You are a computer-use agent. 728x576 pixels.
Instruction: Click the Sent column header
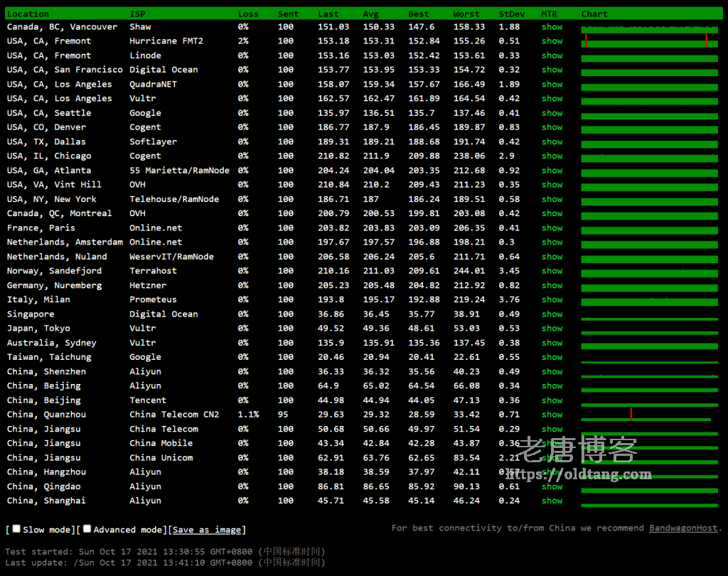click(x=288, y=14)
